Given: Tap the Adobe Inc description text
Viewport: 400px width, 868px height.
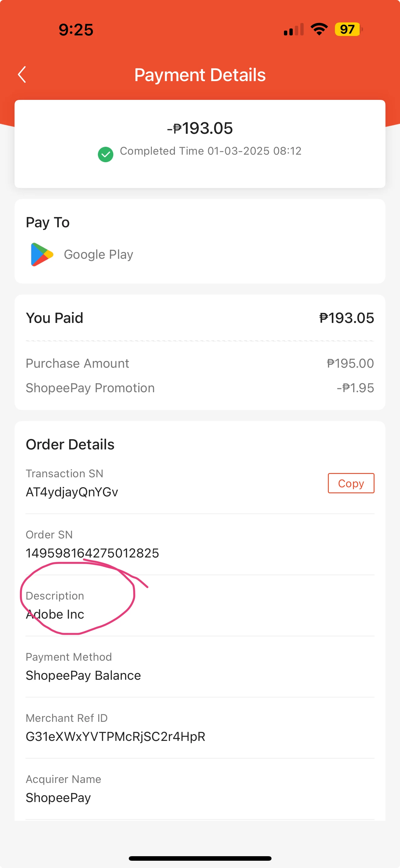Looking at the screenshot, I should [55, 614].
